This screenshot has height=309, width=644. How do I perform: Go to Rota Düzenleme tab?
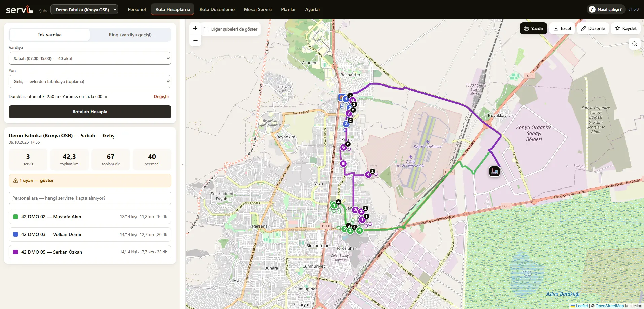pos(217,9)
